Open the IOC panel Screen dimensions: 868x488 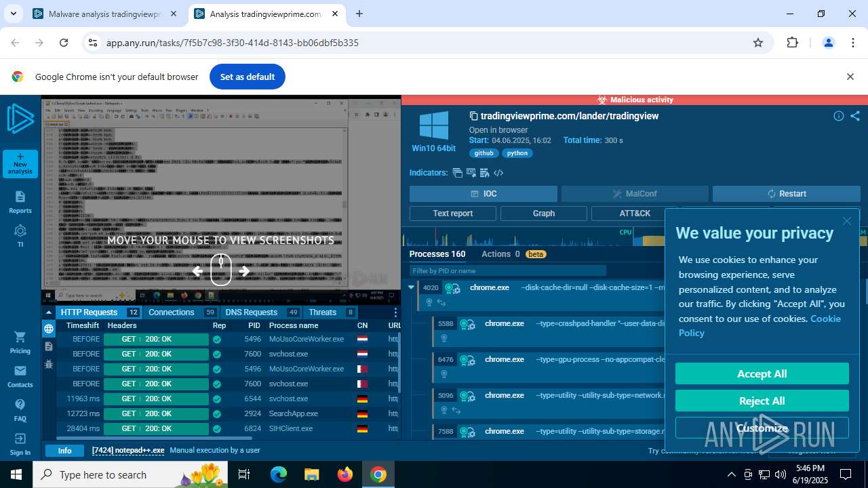(484, 194)
